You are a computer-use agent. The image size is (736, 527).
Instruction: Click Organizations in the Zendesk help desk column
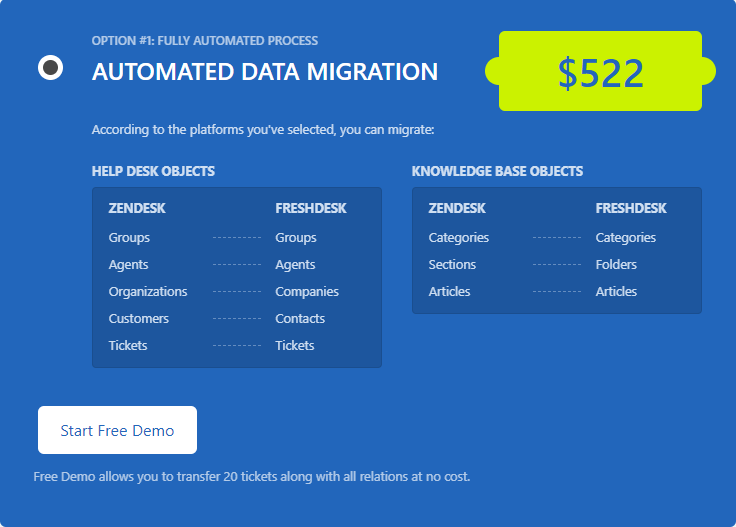[148, 292]
